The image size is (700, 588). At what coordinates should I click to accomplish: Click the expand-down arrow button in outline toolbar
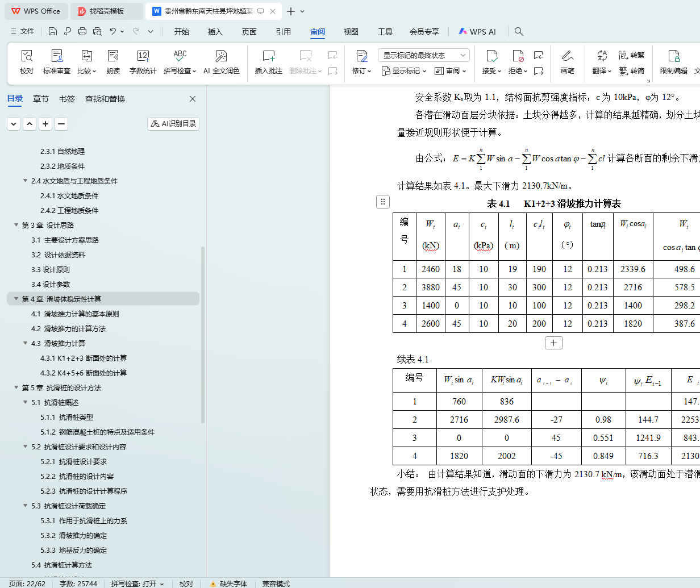pos(14,123)
